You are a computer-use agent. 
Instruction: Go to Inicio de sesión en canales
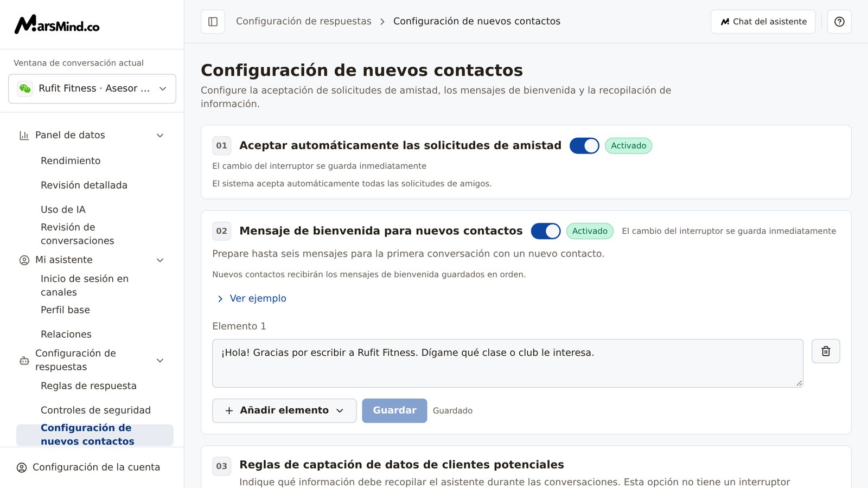[85, 286]
